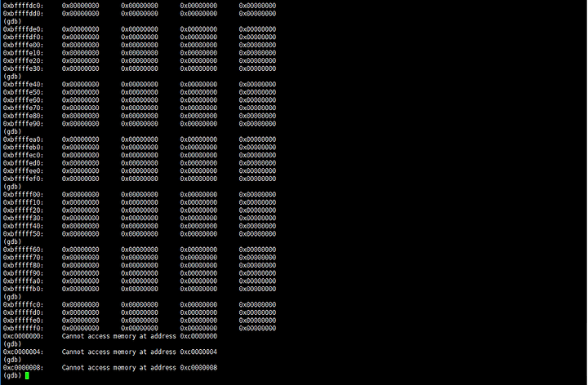The image size is (588, 385).
Task: Click the address label 0xbfffff50:
Action: coord(23,234)
